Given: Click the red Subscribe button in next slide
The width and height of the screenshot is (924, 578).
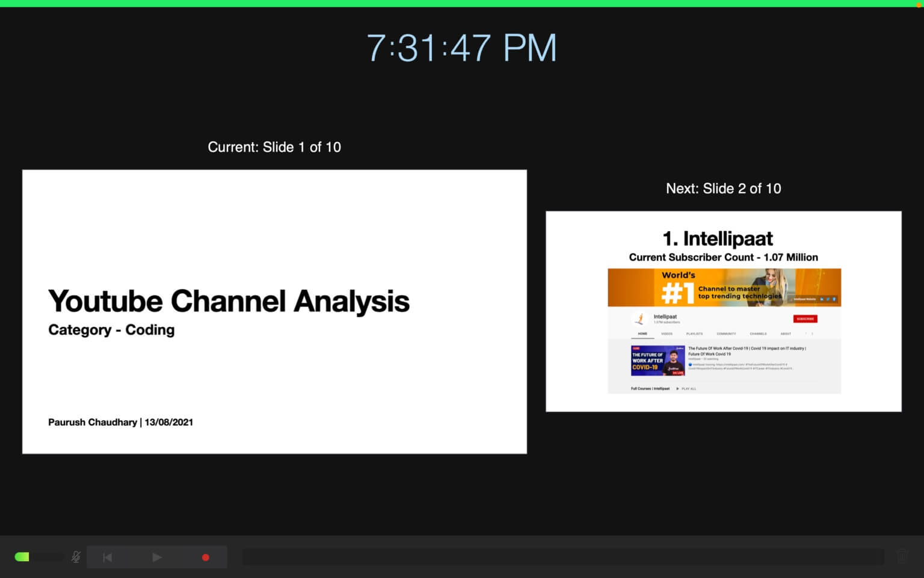Looking at the screenshot, I should tap(805, 319).
